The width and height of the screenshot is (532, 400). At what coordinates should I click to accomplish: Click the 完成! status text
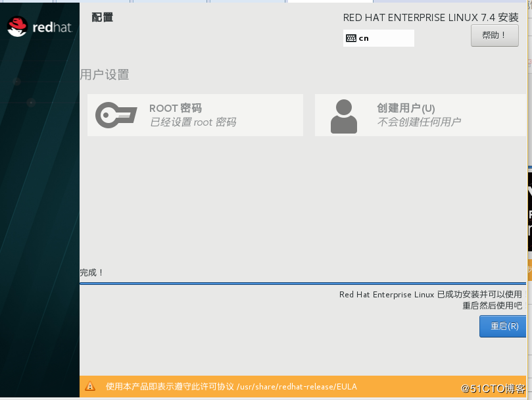[x=91, y=272]
